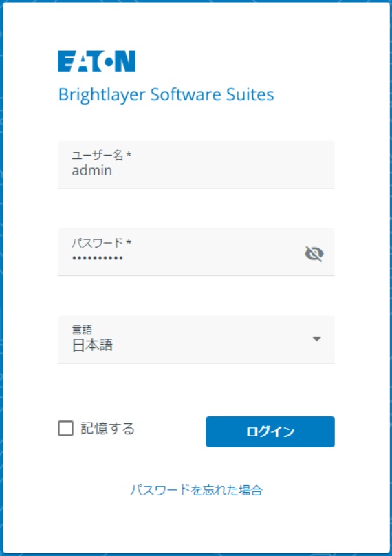Click the dot inside the Eaton logo
The image size is (392, 556).
tap(109, 62)
